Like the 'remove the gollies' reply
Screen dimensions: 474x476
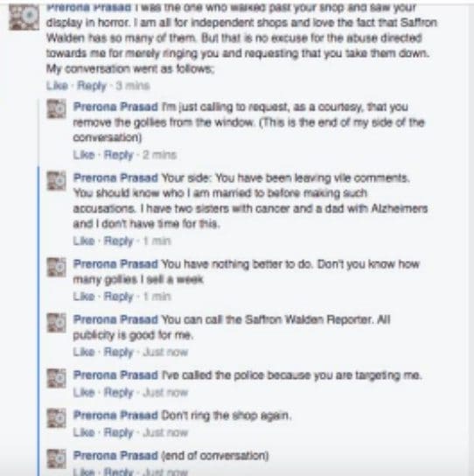coord(84,155)
